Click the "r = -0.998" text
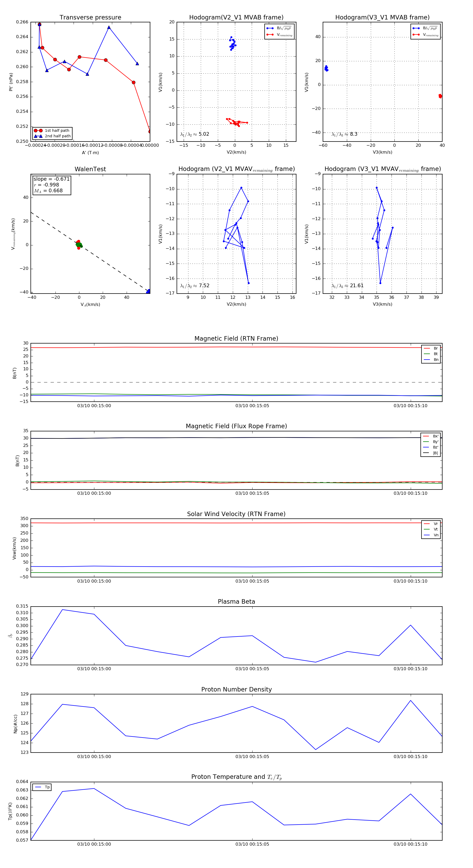Screen dimensions: 473x868 tap(47, 185)
